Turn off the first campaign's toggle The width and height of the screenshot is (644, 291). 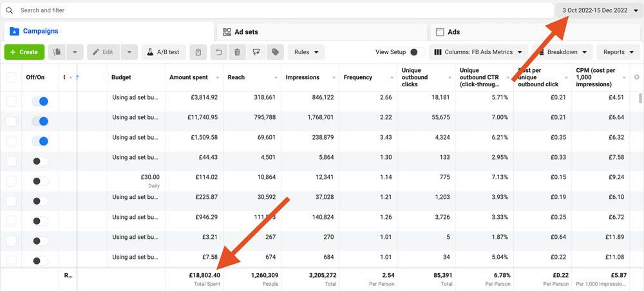(x=40, y=101)
